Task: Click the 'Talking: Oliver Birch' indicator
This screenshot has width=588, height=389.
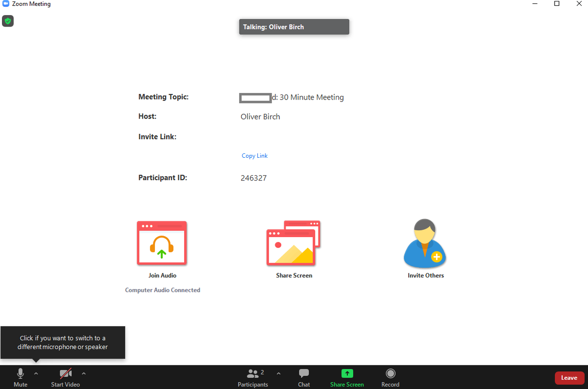Action: [x=294, y=27]
